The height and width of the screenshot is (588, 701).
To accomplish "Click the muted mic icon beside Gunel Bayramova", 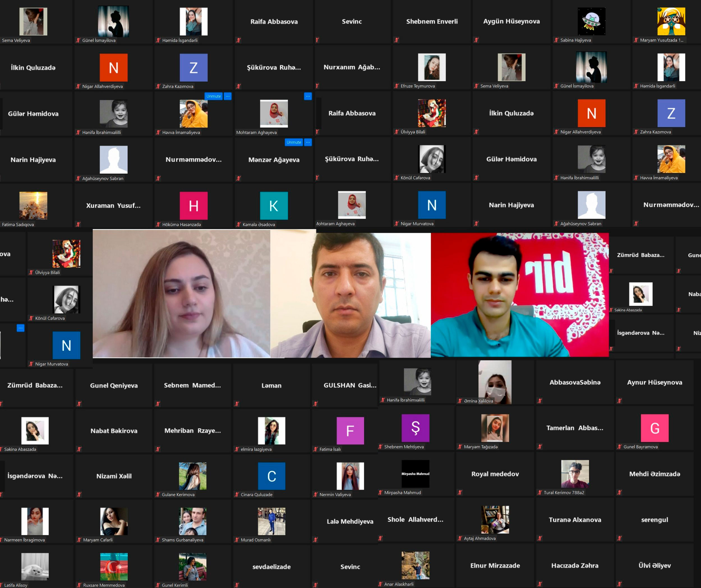I will click(x=620, y=446).
